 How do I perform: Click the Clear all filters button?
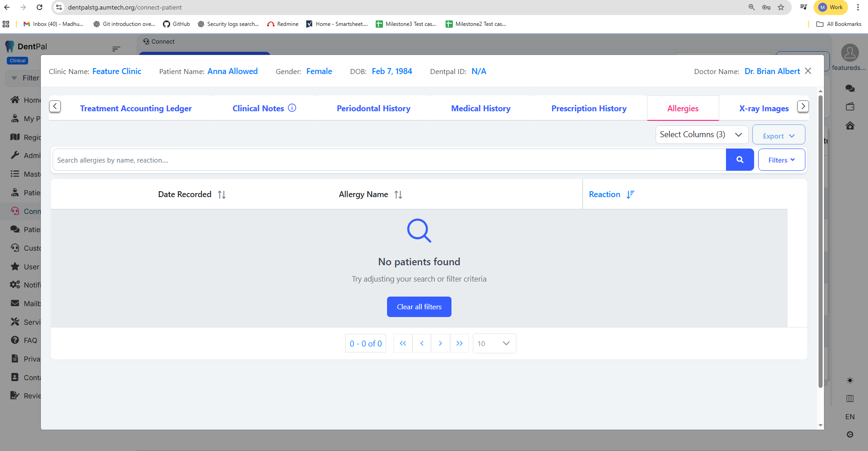click(419, 307)
